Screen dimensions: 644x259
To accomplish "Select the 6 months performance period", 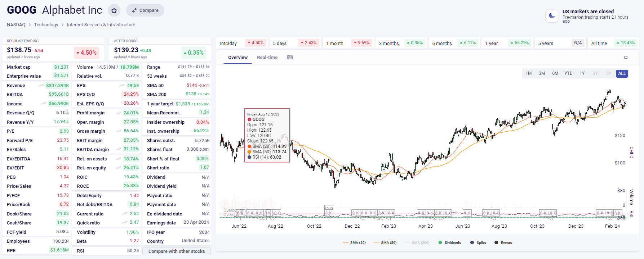I will point(454,43).
